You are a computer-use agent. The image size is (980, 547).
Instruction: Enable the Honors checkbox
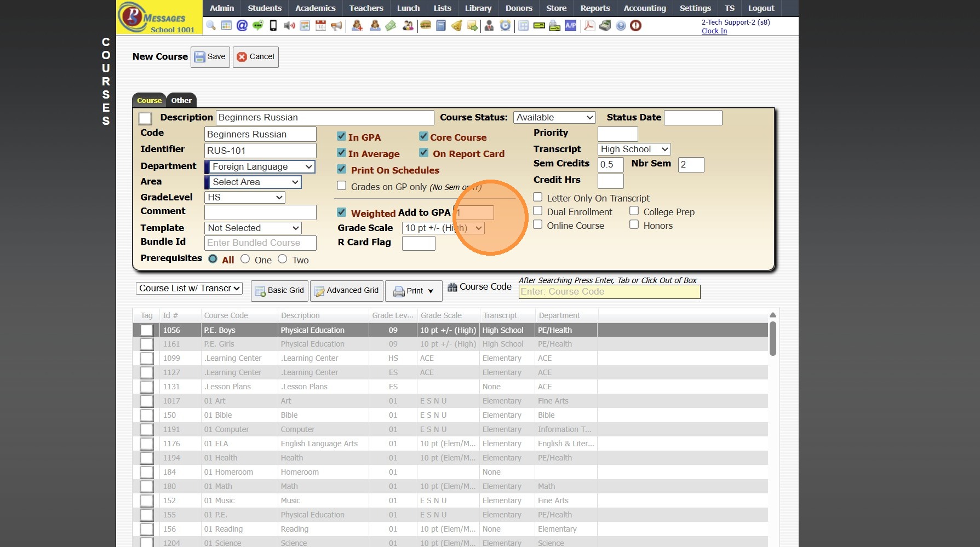[634, 224]
